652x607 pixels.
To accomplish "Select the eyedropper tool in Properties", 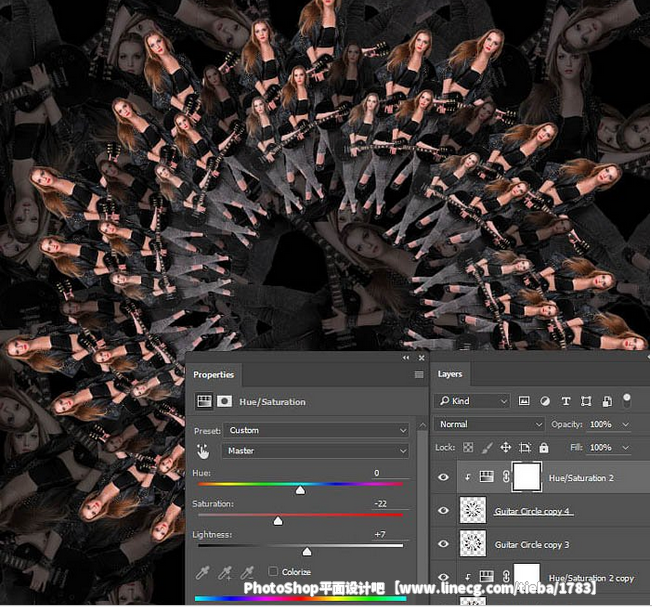I will tap(203, 573).
